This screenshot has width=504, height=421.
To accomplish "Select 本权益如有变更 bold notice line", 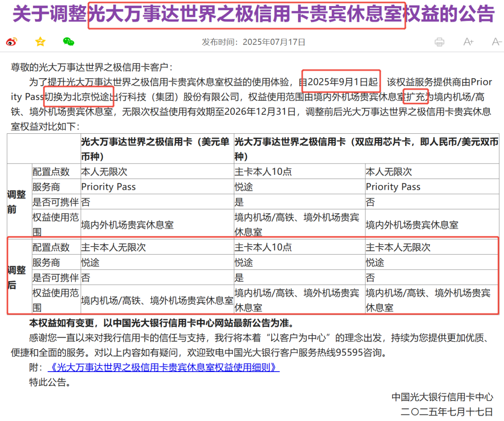I will (x=161, y=323).
